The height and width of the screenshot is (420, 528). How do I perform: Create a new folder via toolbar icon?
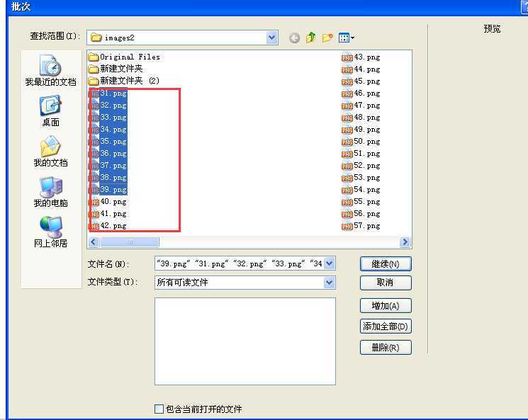327,38
